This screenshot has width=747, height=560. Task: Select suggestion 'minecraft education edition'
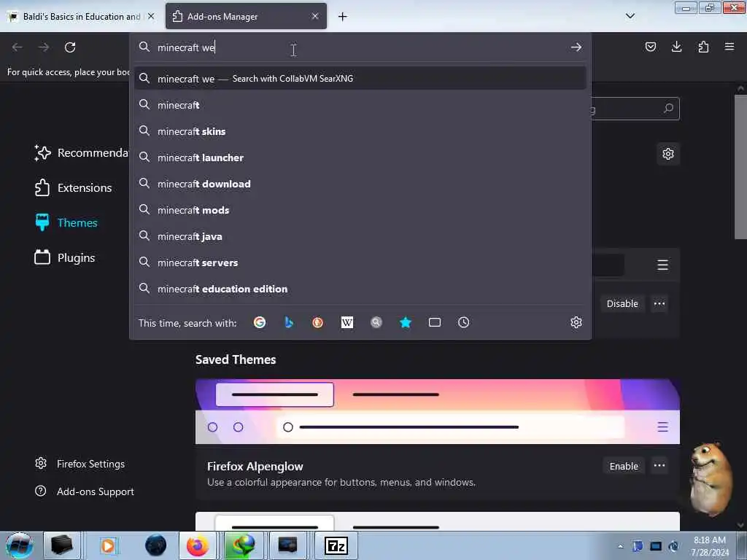pos(360,289)
